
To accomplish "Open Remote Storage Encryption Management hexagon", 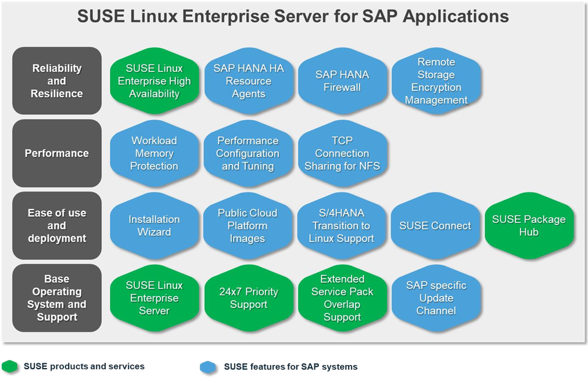I will [436, 81].
